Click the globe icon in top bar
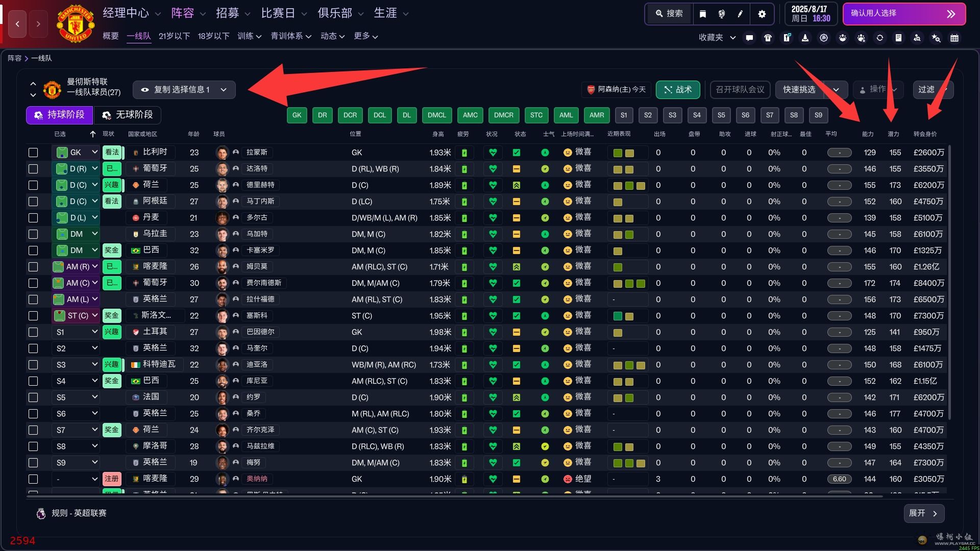This screenshot has width=980, height=551. (721, 14)
